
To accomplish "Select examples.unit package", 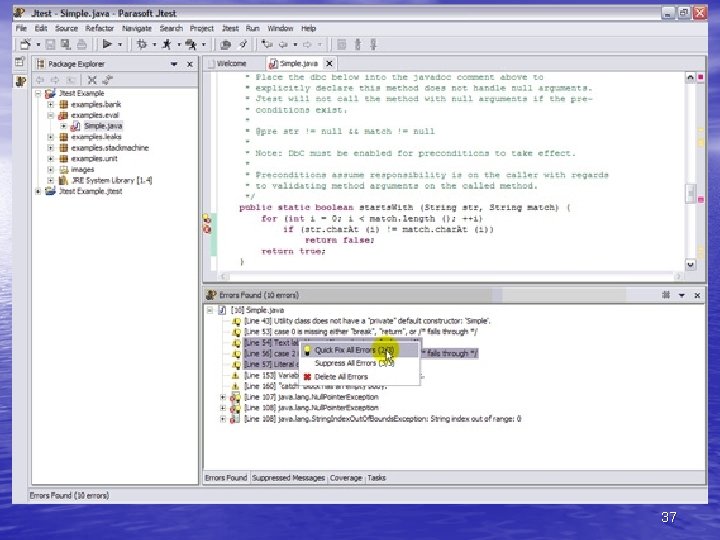I will point(94,158).
